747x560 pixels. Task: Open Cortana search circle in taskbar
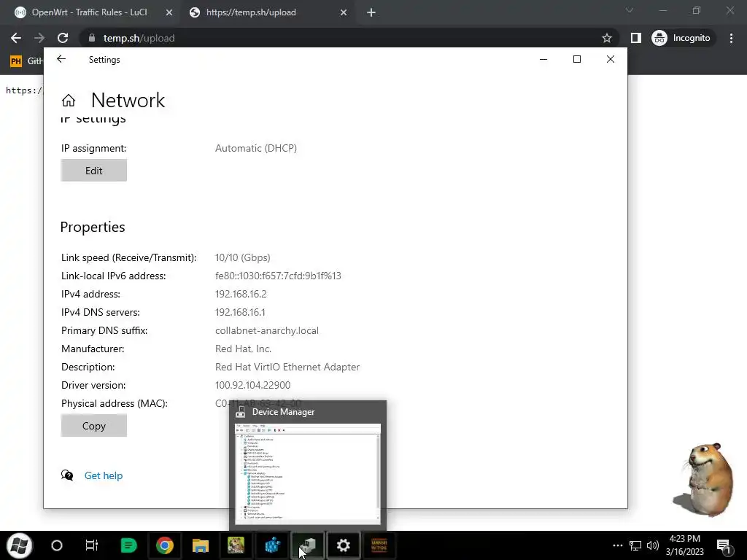[57, 545]
